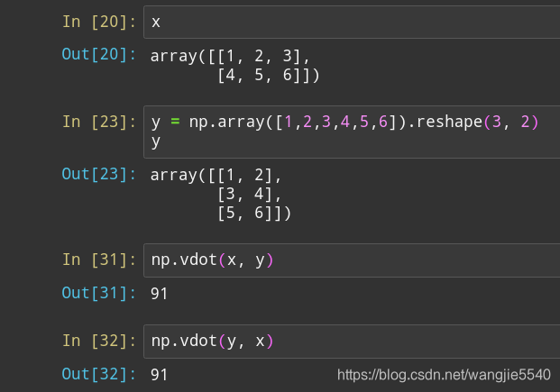Select the In [20]: prompt label
Image resolution: width=560 pixels, height=392 pixels.
click(x=99, y=22)
